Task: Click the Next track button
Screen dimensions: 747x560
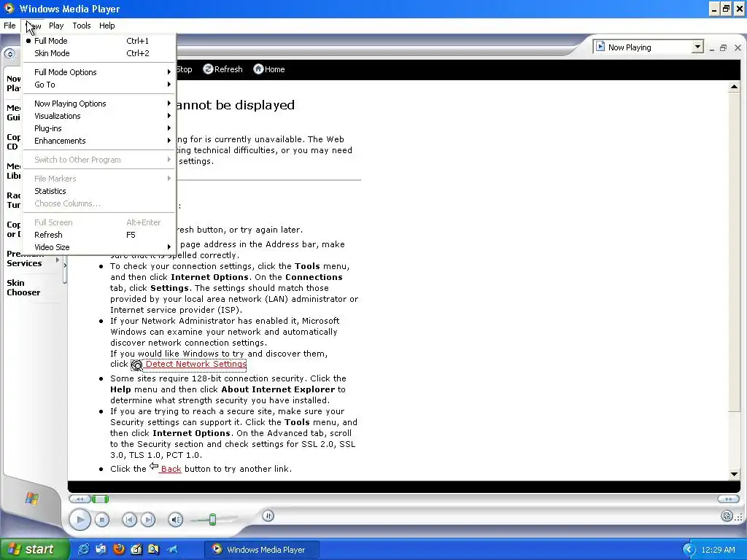Action: coord(148,519)
